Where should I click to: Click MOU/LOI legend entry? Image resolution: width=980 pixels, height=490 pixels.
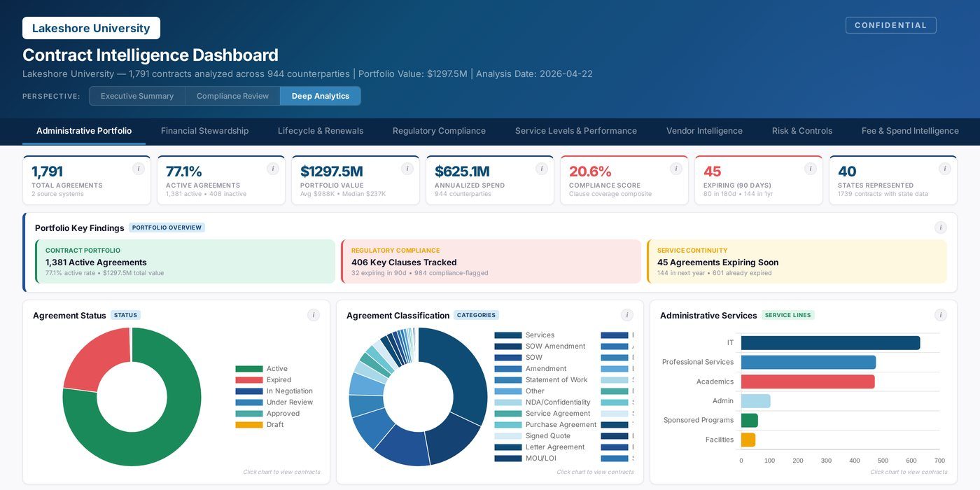click(x=525, y=458)
